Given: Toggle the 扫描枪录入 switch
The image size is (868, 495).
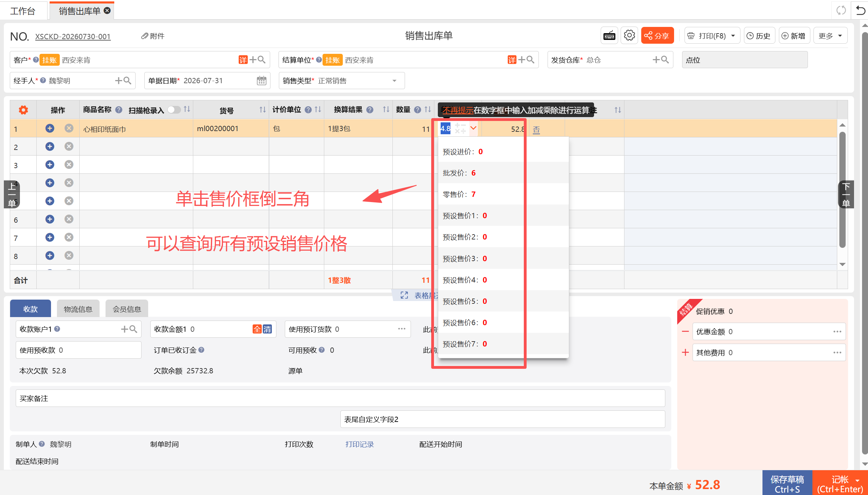Looking at the screenshot, I should point(174,110).
